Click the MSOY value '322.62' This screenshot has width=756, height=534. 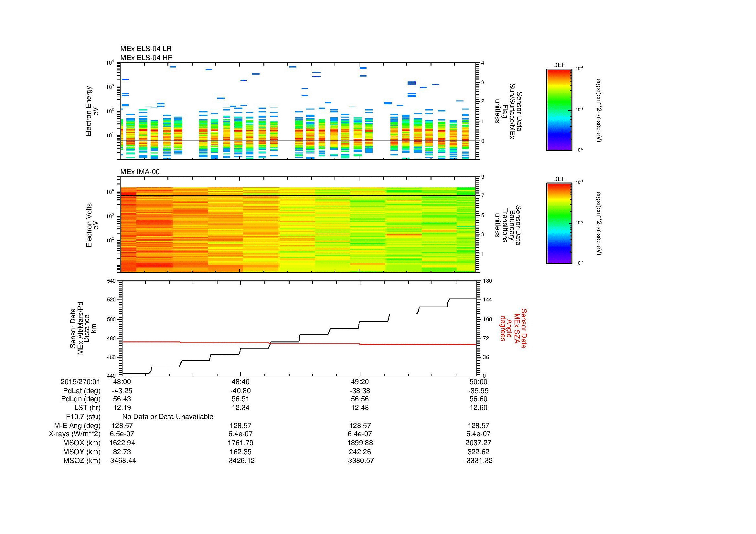478,452
